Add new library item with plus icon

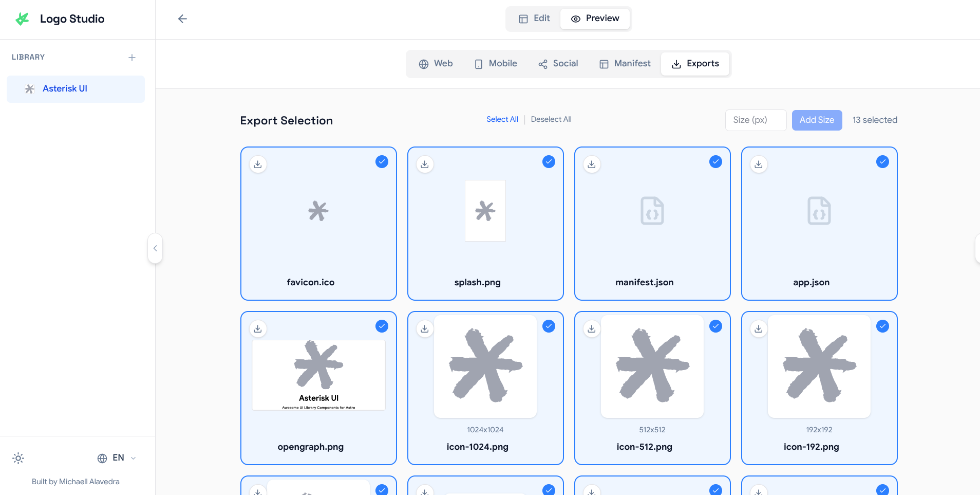coord(132,58)
